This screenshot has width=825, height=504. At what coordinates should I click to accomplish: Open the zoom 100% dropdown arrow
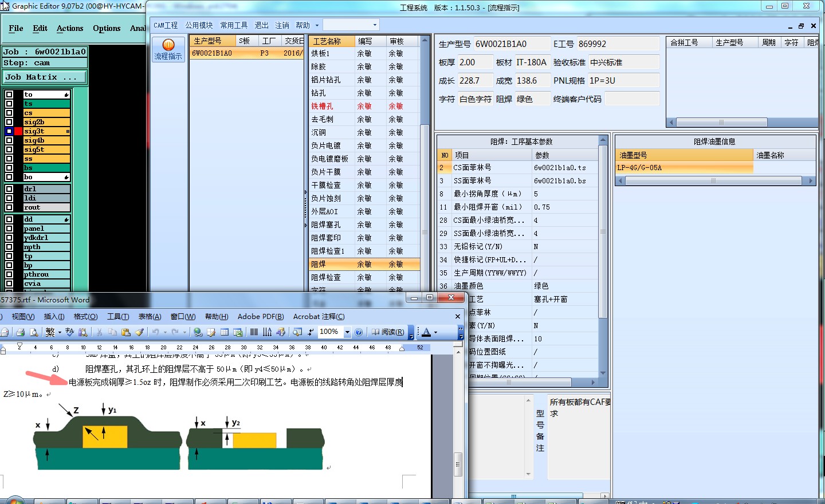pyautogui.click(x=347, y=332)
